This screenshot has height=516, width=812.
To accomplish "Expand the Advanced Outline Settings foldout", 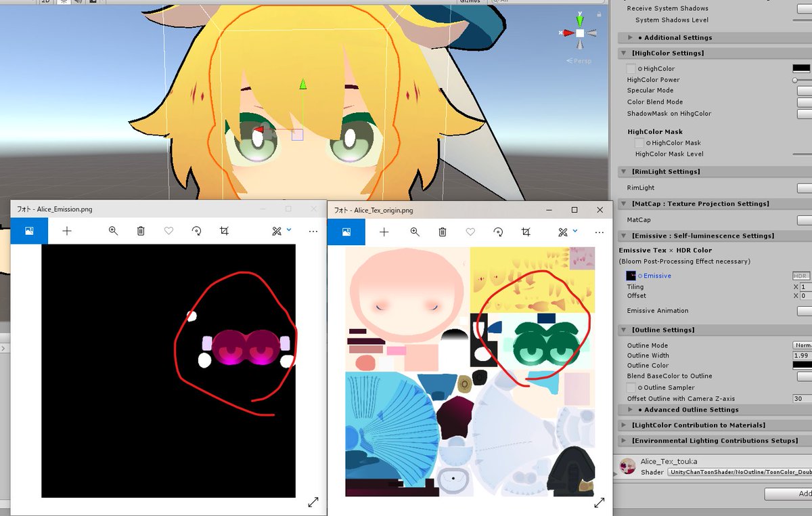I will [631, 410].
